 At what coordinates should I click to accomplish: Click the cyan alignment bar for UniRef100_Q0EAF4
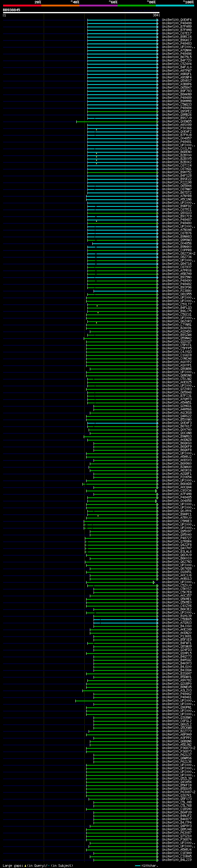(x=123, y=20)
